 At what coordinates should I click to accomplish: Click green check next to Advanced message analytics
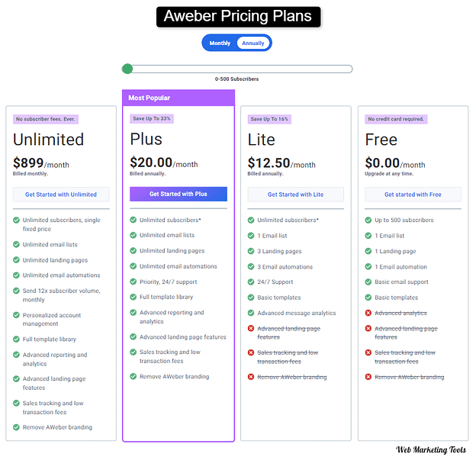pyautogui.click(x=251, y=313)
